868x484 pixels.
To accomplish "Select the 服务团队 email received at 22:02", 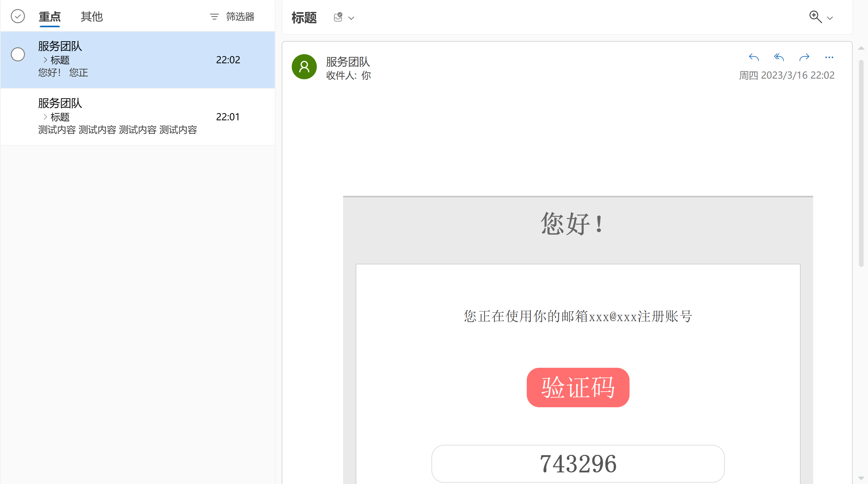I will coord(138,60).
